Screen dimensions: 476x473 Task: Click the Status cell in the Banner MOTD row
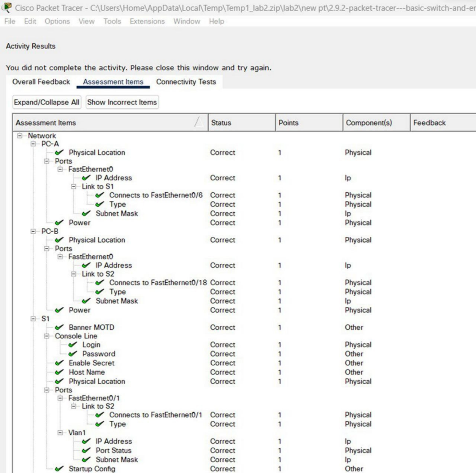pyautogui.click(x=222, y=328)
